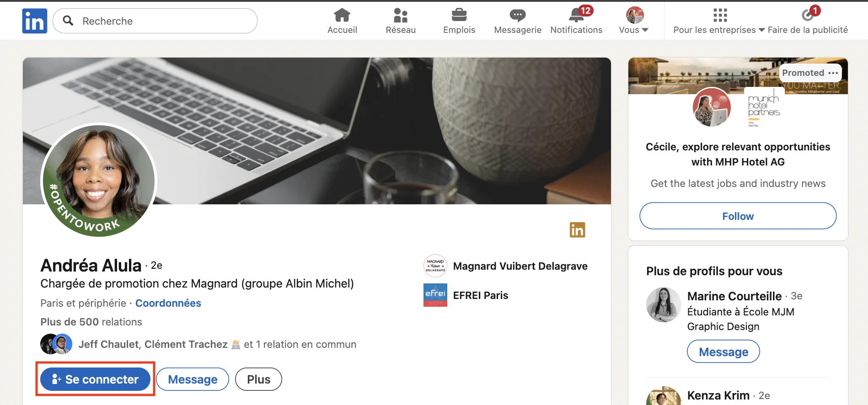Image resolution: width=868 pixels, height=405 pixels.
Task: Open the Coordonnées contact info link
Action: pos(168,303)
